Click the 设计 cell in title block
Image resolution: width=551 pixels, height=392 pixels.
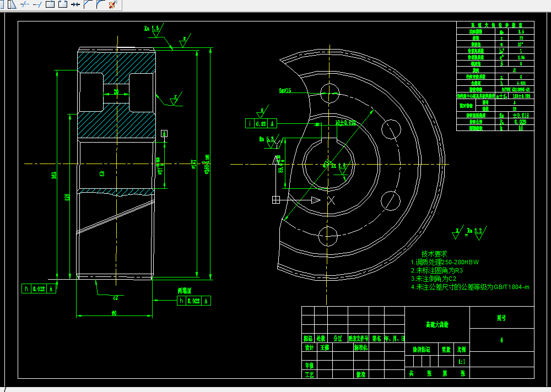click(x=309, y=348)
